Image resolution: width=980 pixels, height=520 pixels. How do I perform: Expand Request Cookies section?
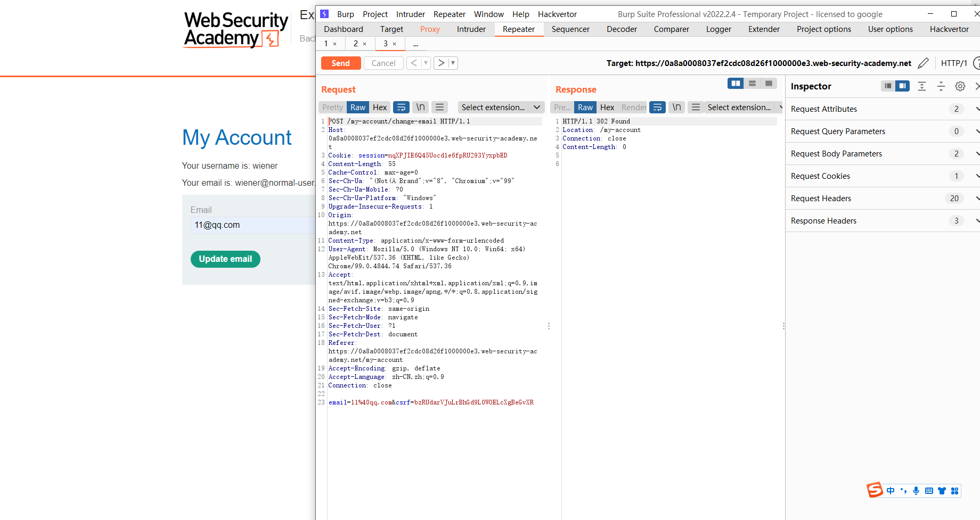click(883, 176)
